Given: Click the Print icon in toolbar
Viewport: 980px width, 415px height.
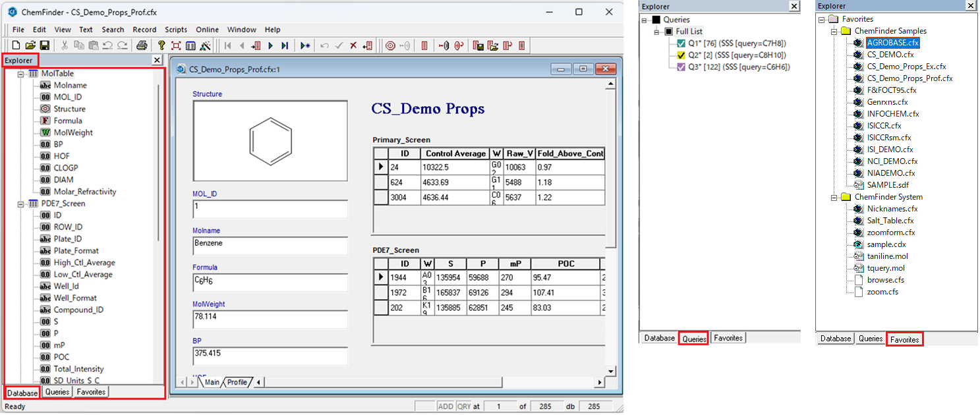Looking at the screenshot, I should pyautogui.click(x=142, y=45).
